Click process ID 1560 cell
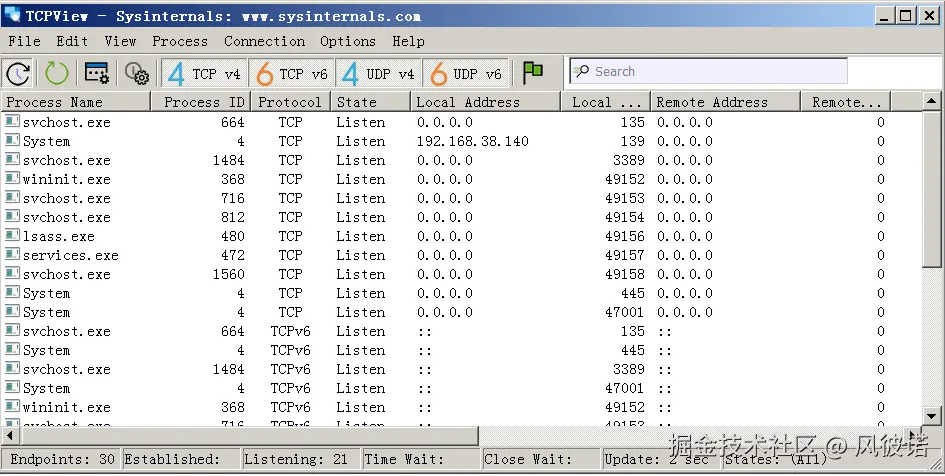Screen dimensions: 945x476 coord(228,274)
